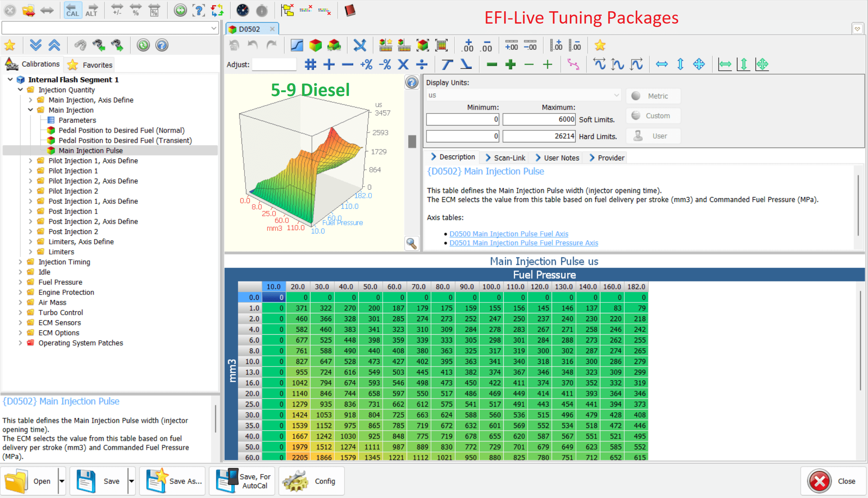
Task: Click the hash set-value icon next to Adjust
Action: click(310, 64)
